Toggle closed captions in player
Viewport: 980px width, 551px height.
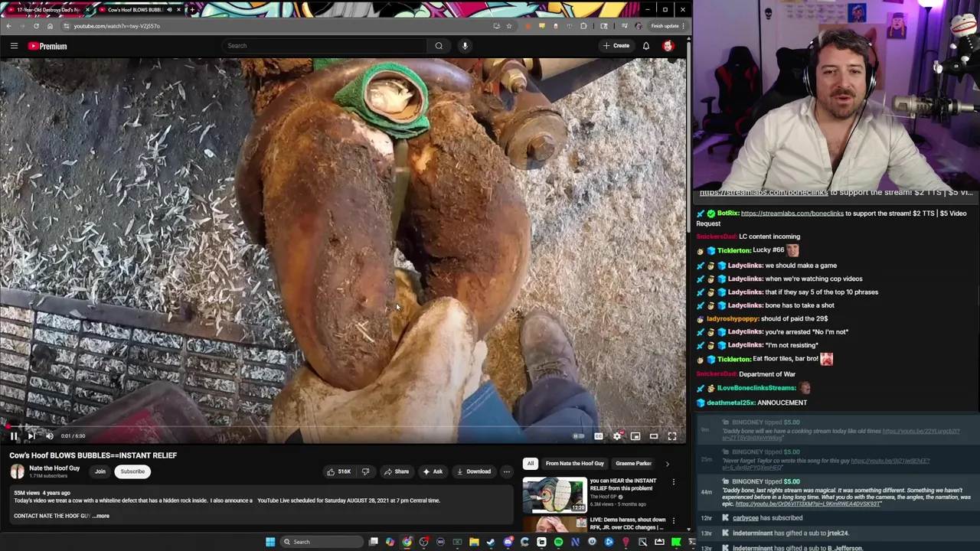pyautogui.click(x=598, y=436)
